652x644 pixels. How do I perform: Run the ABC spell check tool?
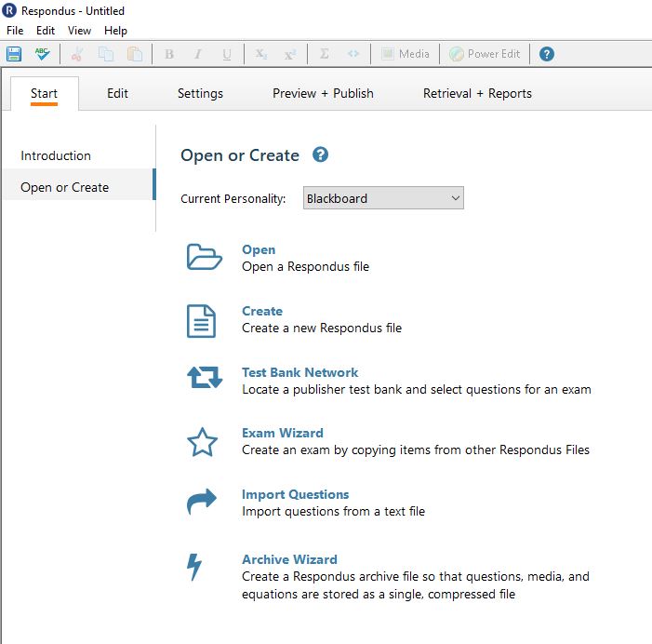(42, 54)
